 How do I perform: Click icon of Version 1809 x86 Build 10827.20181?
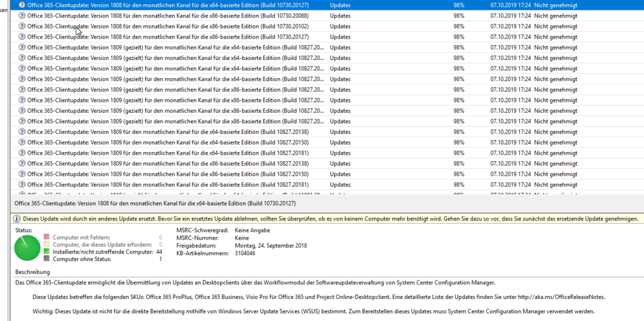[x=22, y=184]
